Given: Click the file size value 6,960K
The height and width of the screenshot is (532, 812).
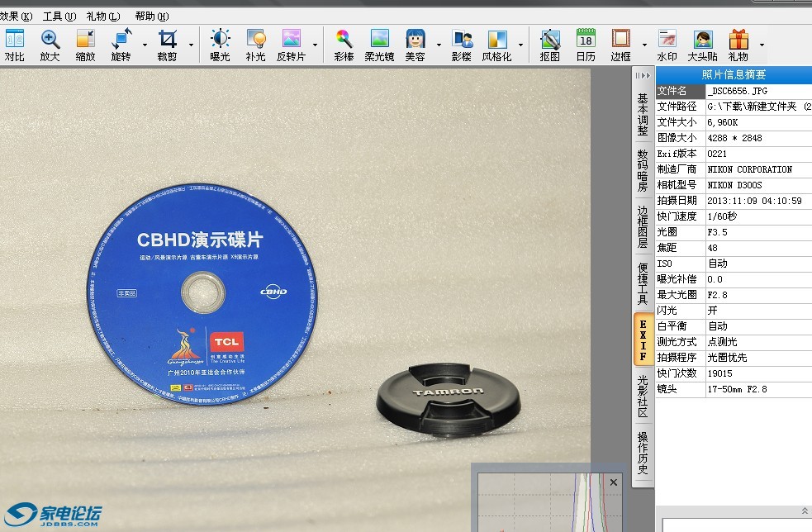Looking at the screenshot, I should (x=723, y=122).
